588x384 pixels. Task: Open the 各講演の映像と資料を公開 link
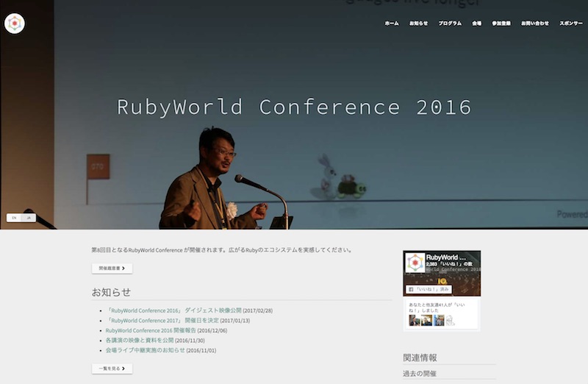[x=140, y=341]
